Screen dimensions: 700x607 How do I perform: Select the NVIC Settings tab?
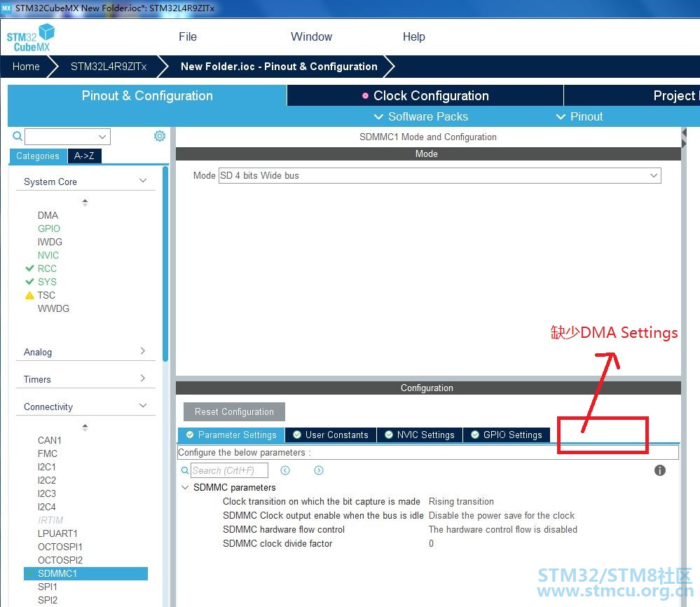(420, 435)
